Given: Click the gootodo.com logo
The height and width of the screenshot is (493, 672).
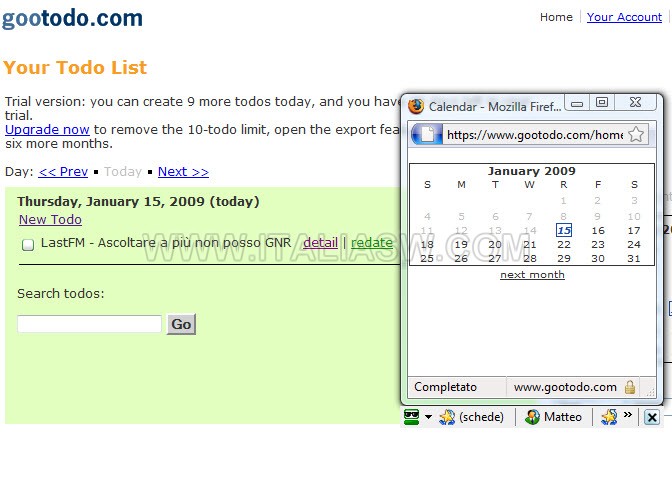Looking at the screenshot, I should click(x=72, y=19).
